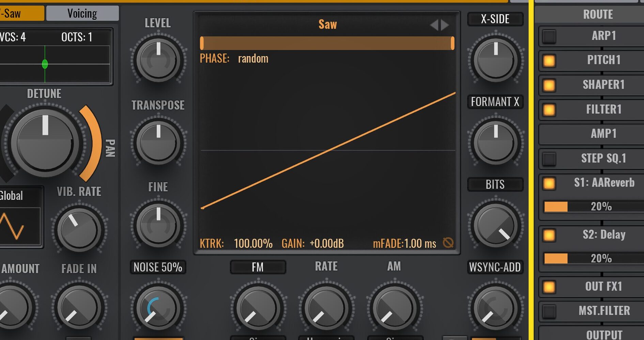Click the TRANSPOSE knob
This screenshot has height=340, width=644.
[x=158, y=142]
